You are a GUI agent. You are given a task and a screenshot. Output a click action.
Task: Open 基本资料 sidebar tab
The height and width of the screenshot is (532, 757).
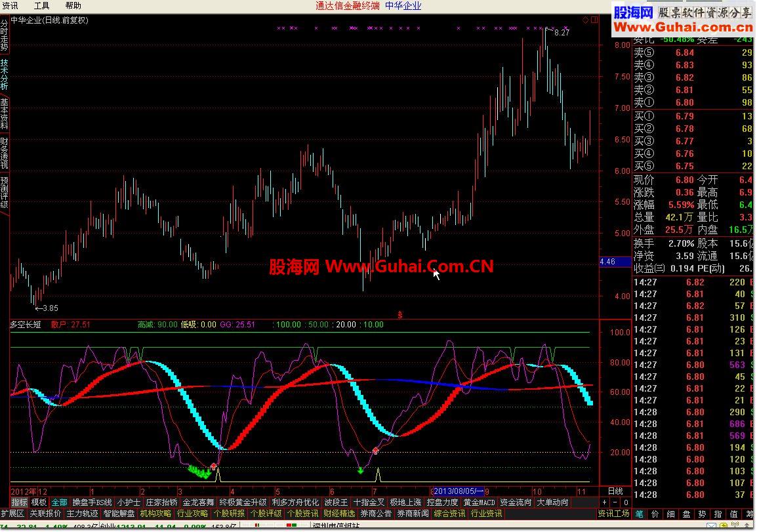pos(5,113)
